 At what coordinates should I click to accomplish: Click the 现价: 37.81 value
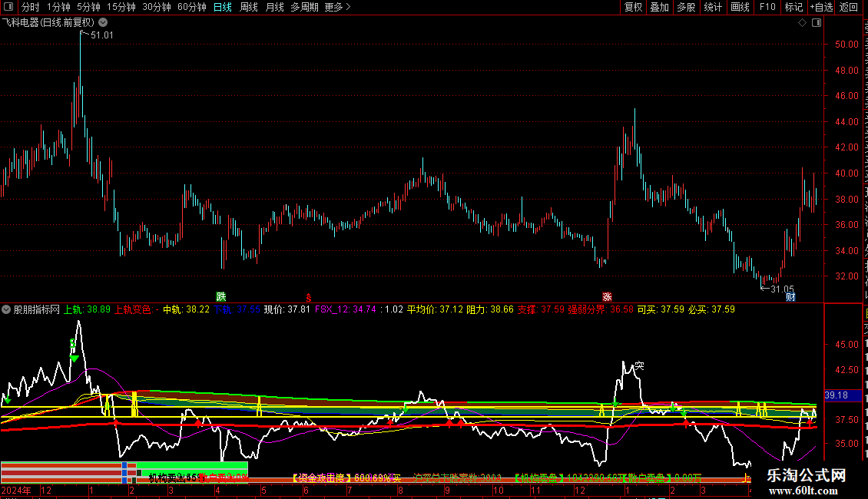pyautogui.click(x=287, y=309)
